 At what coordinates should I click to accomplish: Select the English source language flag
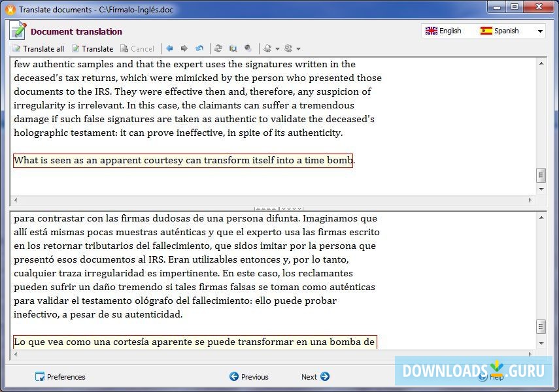[x=432, y=30]
